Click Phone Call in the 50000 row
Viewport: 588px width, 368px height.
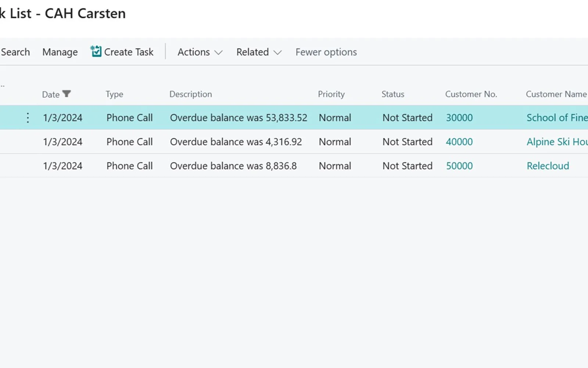129,166
